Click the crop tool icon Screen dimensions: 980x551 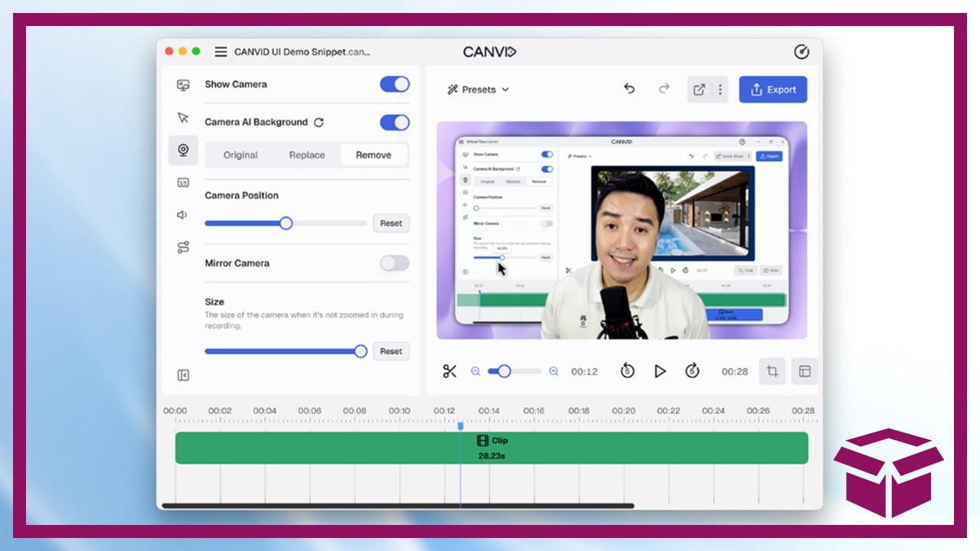coord(773,371)
